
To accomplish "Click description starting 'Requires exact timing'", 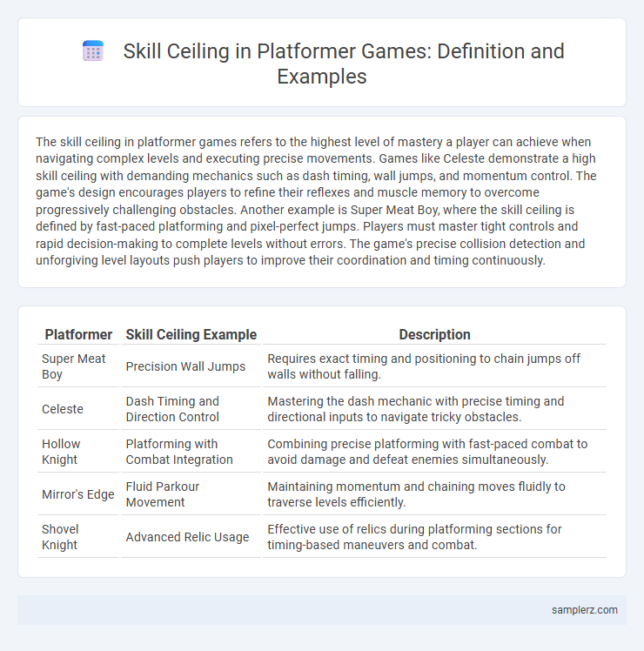I will point(434,366).
